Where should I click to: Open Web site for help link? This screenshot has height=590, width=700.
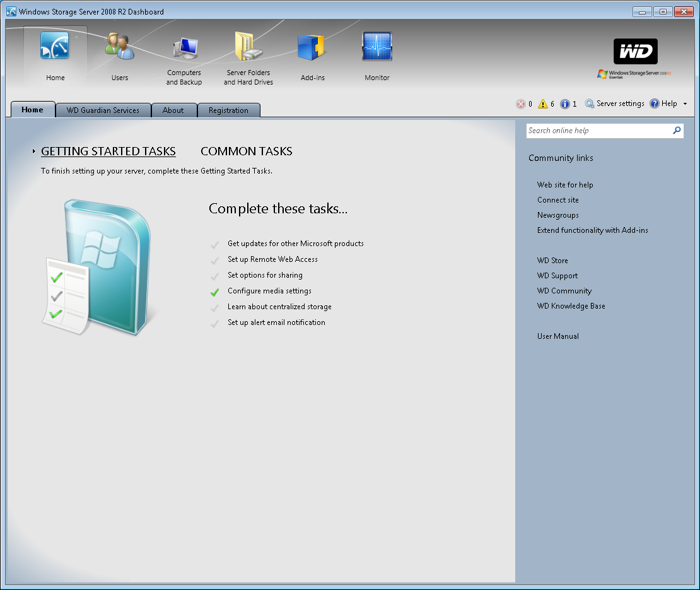[x=565, y=185]
